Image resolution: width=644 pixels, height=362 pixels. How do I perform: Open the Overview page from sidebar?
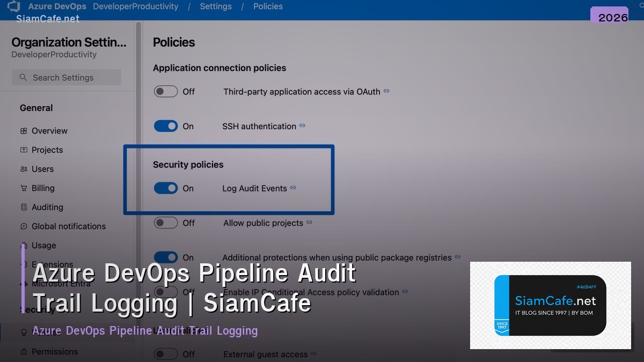coord(24,130)
